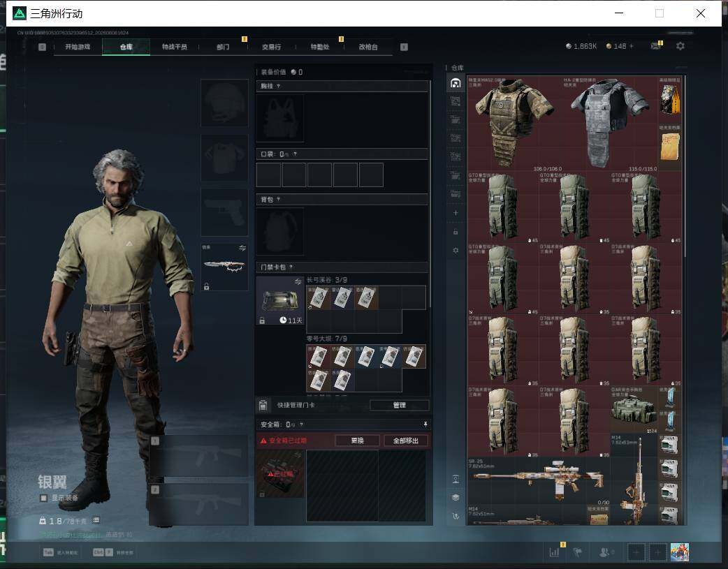The height and width of the screenshot is (569, 728).
Task: Select the main stash page icon
Action: (456, 83)
